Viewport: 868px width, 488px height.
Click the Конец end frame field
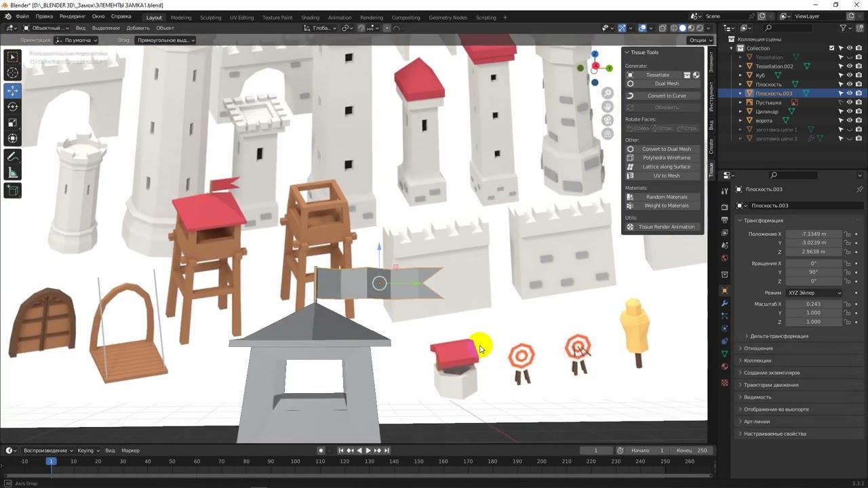click(692, 451)
